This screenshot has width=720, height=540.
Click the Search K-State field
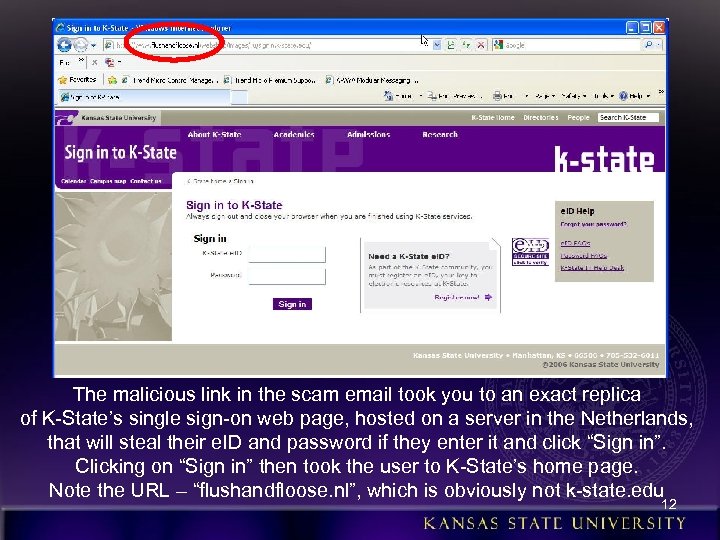pyautogui.click(x=628, y=118)
